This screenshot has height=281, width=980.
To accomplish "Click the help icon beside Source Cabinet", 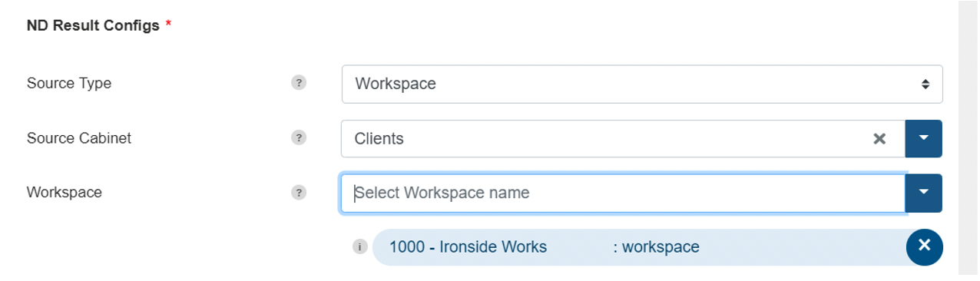I will point(299,138).
